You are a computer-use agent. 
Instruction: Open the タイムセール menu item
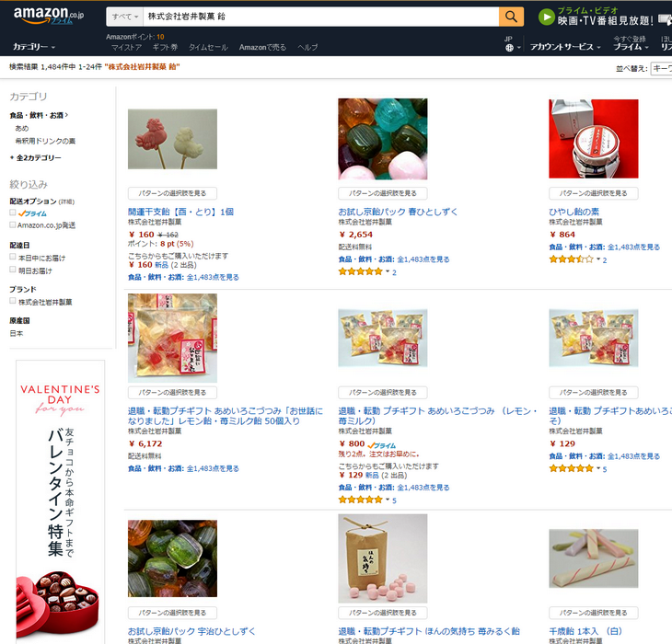208,48
